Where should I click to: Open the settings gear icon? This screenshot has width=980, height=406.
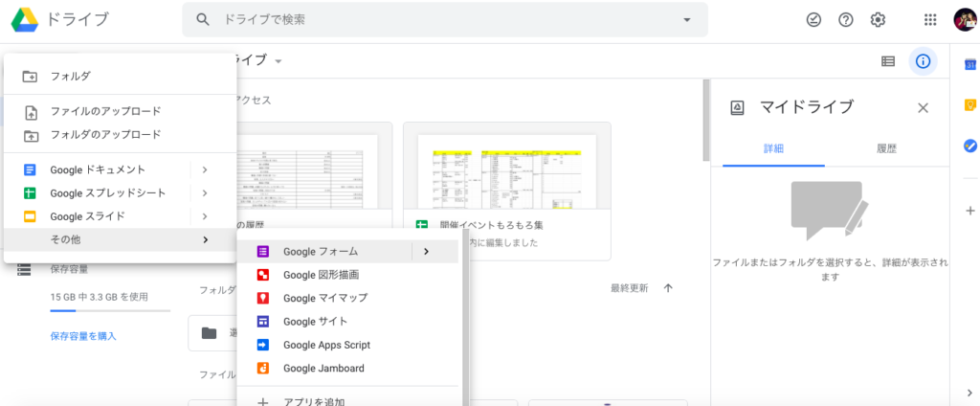point(879,20)
